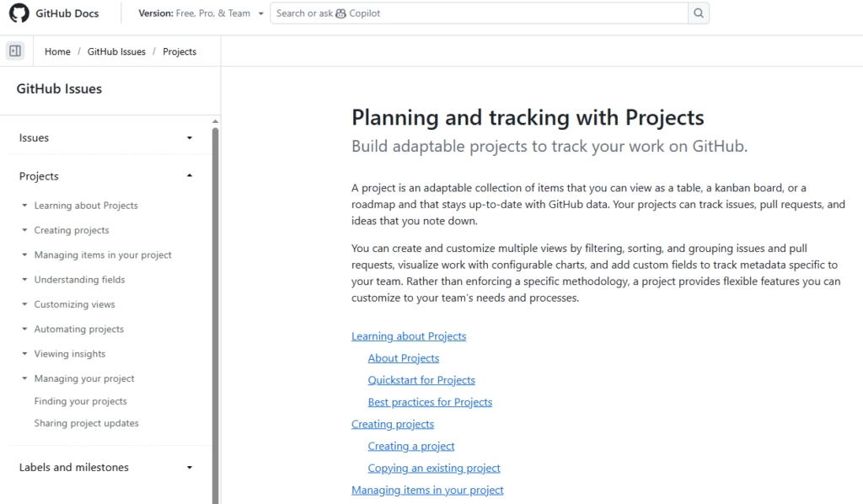Open Sharing project updates in the sidebar
863x504 pixels.
pos(87,423)
